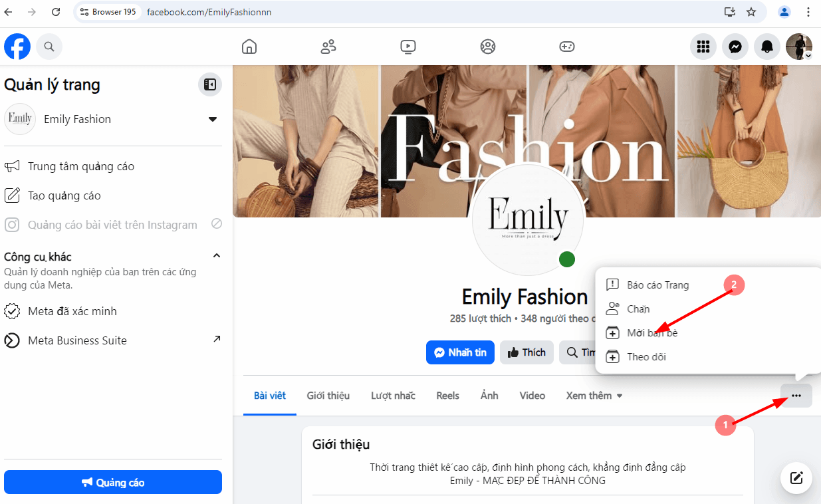
Task: Click the Emily Fashion page name heading
Action: pos(525,297)
